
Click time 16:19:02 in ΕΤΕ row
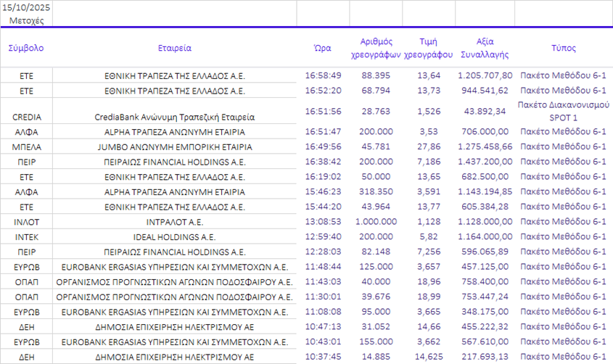point(323,176)
